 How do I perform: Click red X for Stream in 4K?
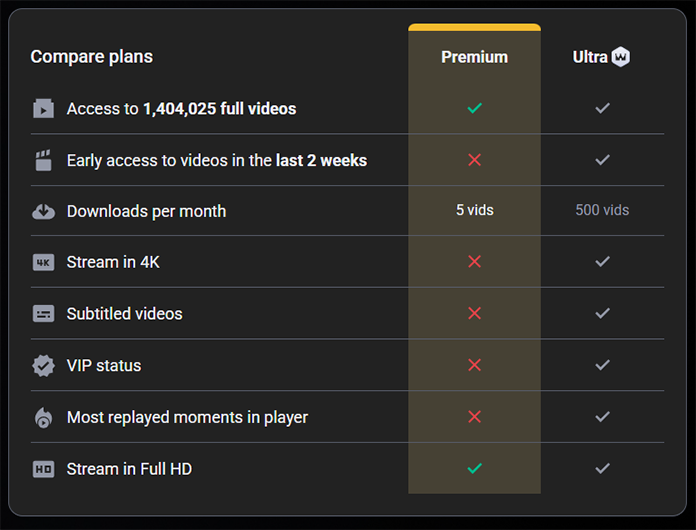[x=475, y=261]
